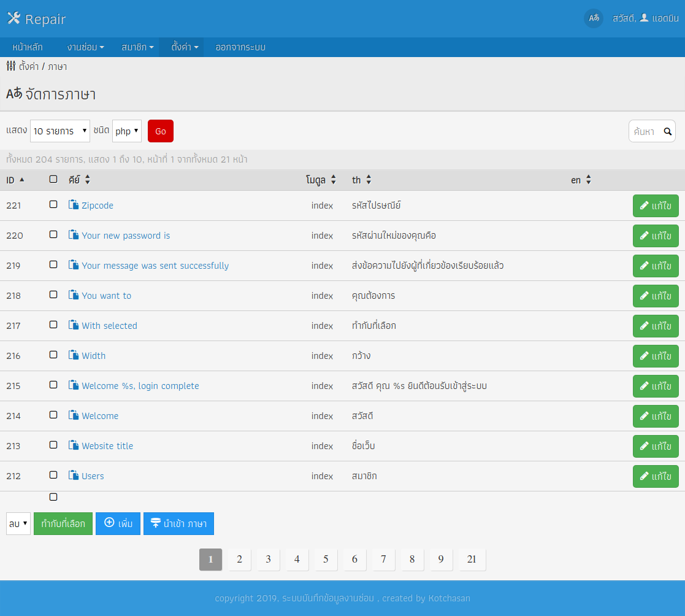Click the admin user profile icon
Viewport: 685px width, 616px height.
pos(644,18)
